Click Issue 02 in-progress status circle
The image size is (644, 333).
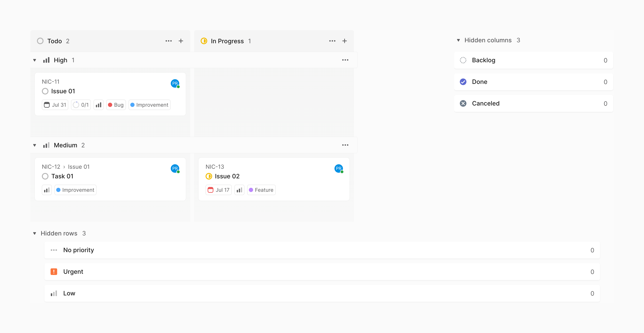209,176
